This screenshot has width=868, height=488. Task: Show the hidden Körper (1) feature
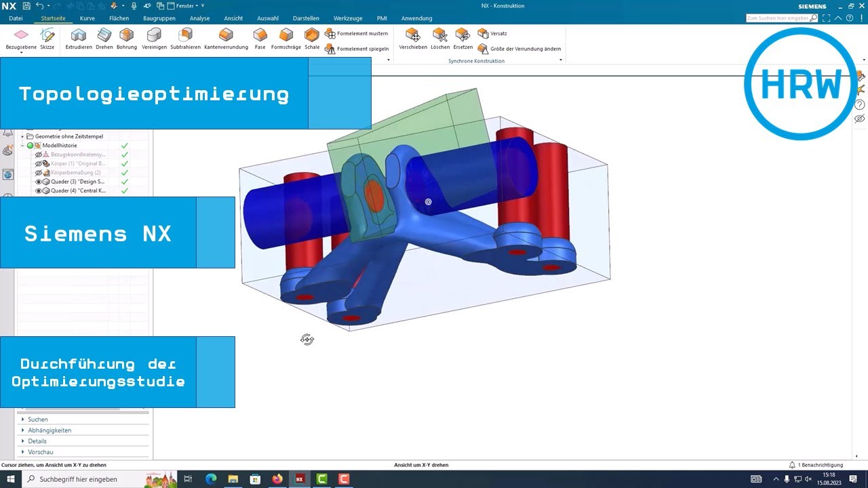coord(39,163)
